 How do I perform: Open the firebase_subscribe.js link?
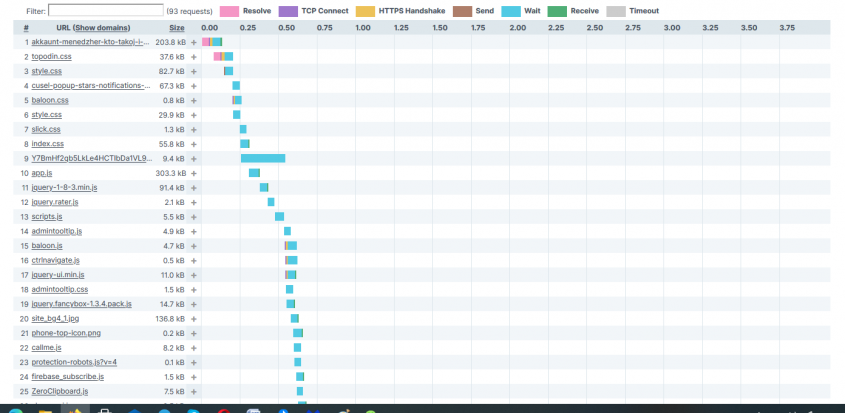tap(67, 376)
